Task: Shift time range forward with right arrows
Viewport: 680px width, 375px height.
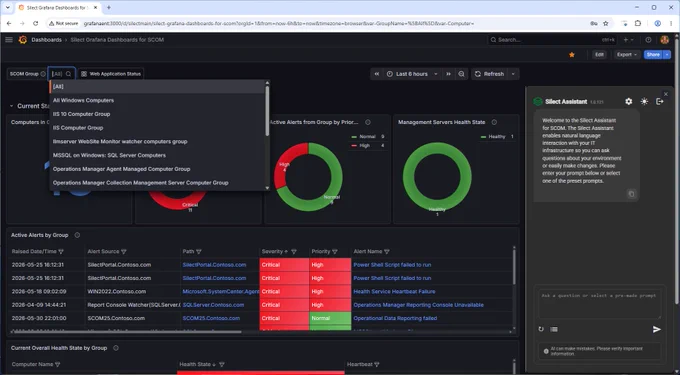Action: pos(448,74)
